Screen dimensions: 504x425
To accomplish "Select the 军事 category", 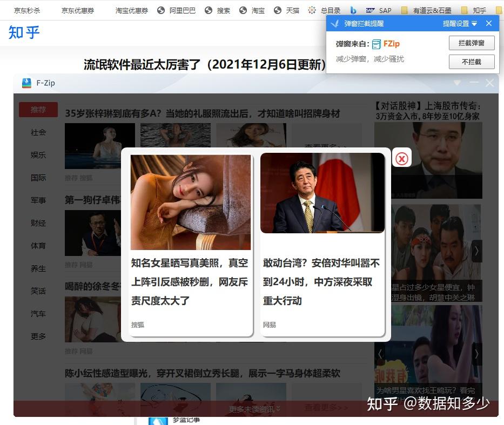I will 38,200.
